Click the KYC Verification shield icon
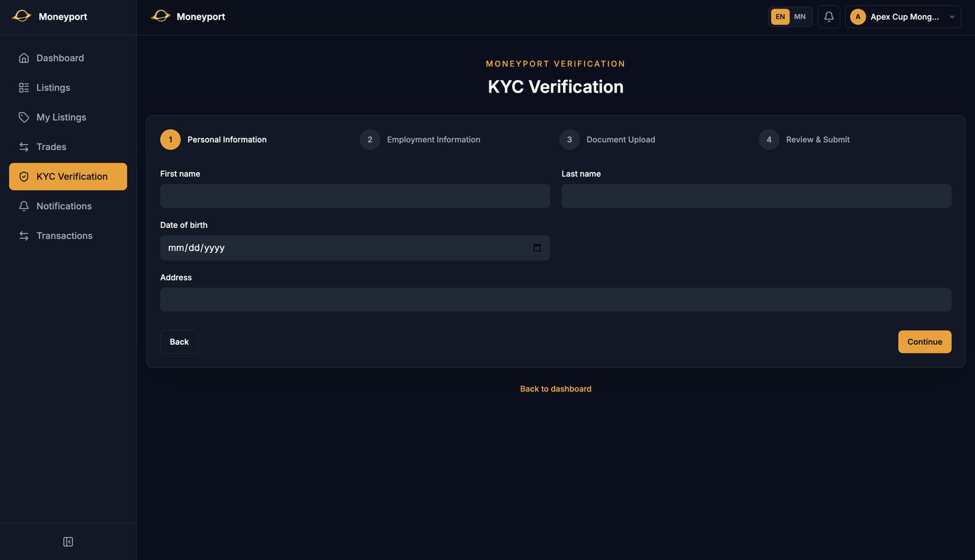Image resolution: width=975 pixels, height=560 pixels. pos(24,177)
